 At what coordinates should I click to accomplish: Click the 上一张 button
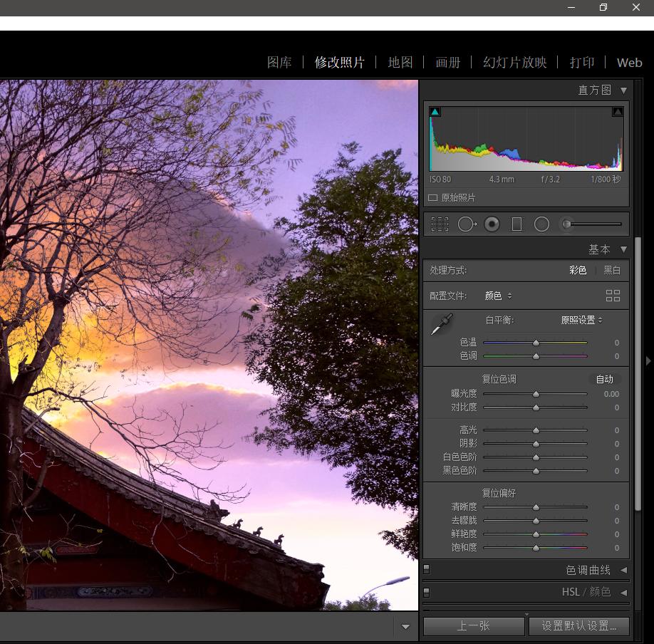click(x=473, y=625)
